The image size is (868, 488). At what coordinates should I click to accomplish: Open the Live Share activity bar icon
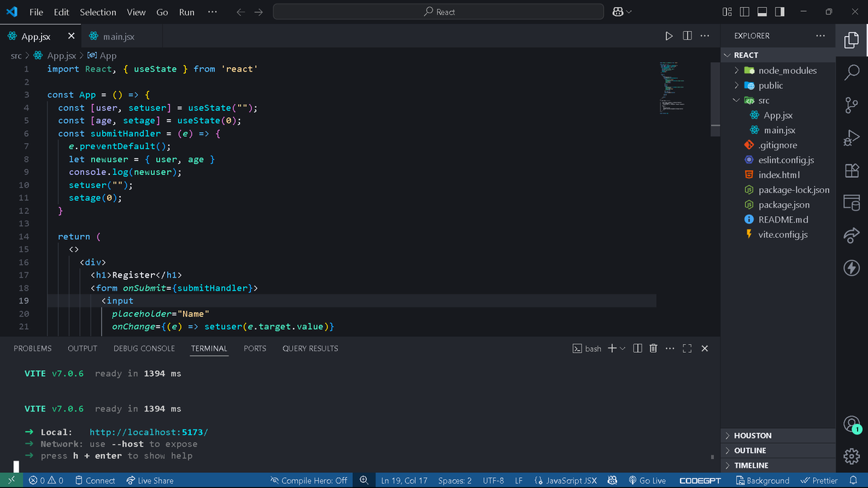[x=851, y=236]
